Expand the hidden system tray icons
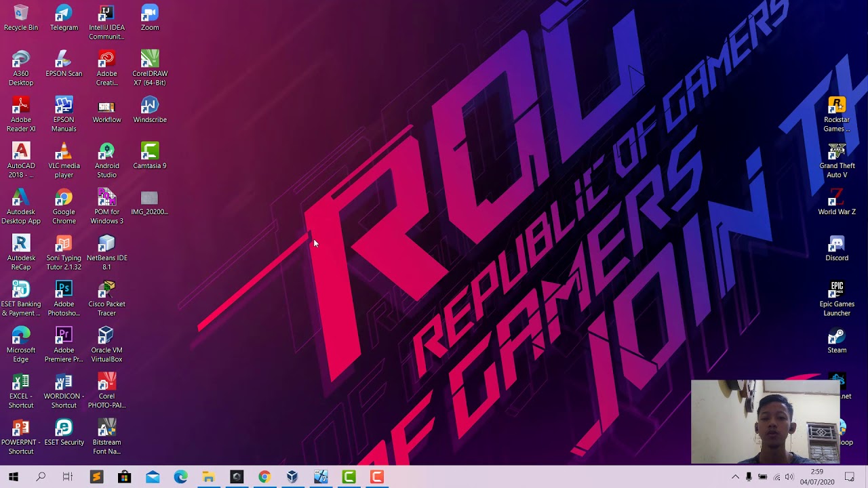This screenshot has width=868, height=488. coord(735,477)
